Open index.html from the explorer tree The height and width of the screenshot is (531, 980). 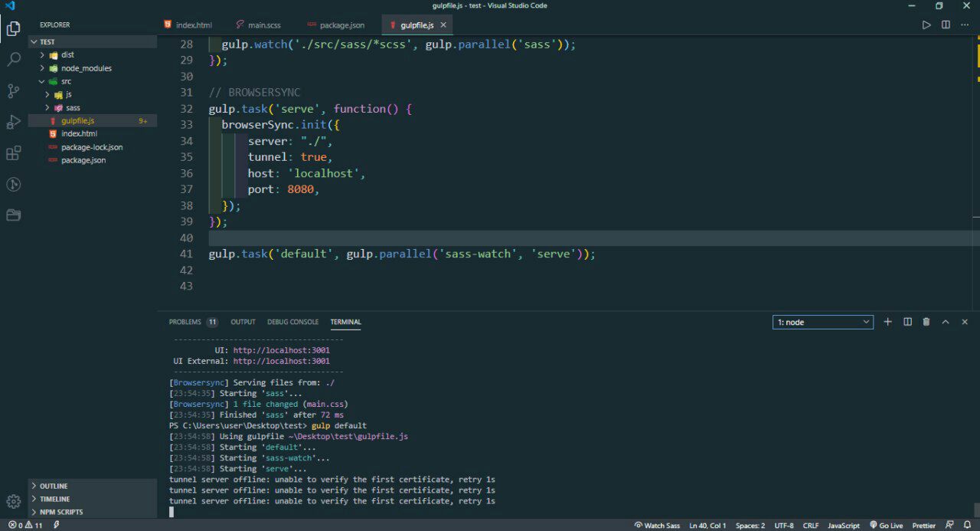coord(93,133)
